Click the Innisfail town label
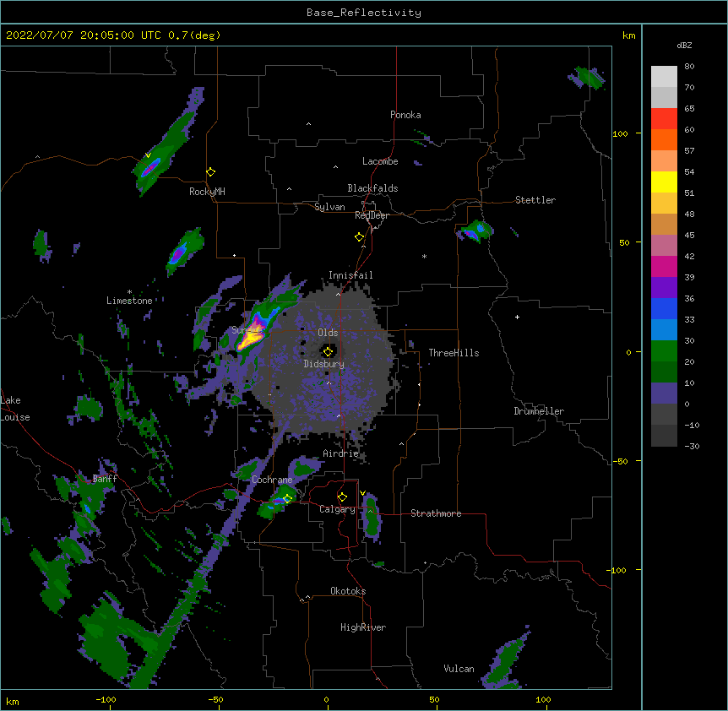 350,275
